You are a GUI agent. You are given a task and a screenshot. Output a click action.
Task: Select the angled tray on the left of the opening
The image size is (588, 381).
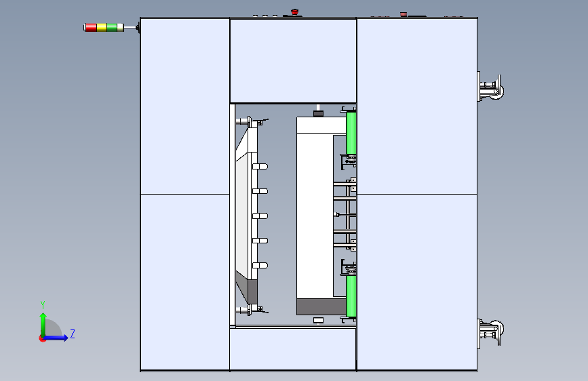pos(246,216)
